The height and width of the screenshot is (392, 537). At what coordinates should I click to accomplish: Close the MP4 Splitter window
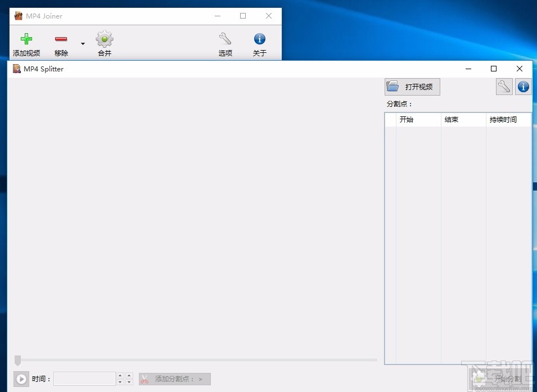point(520,69)
